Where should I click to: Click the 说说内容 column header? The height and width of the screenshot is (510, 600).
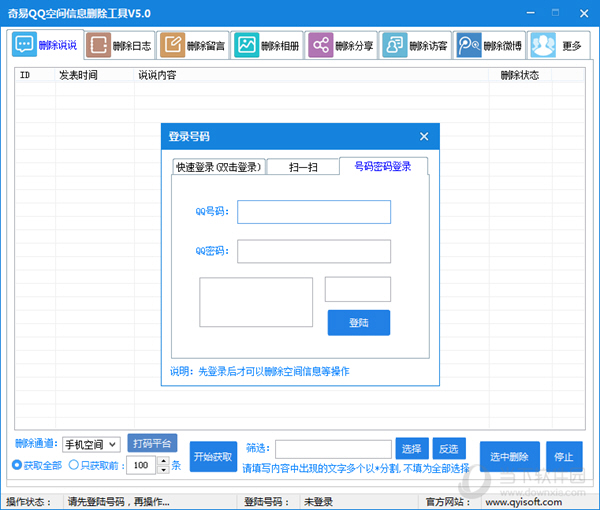(x=311, y=75)
